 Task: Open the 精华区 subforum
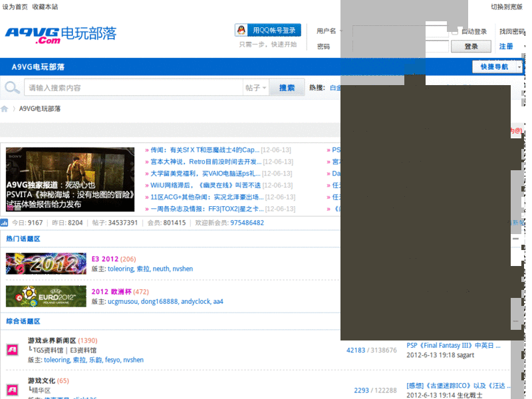pyautogui.click(x=41, y=390)
